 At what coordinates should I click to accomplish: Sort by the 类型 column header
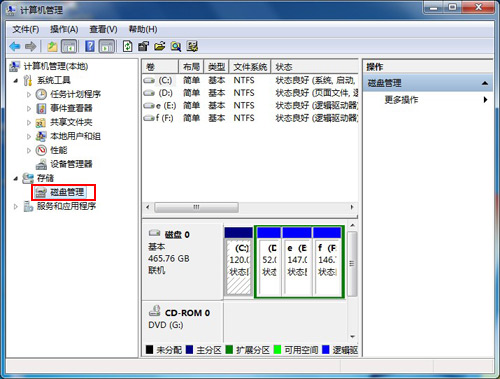pyautogui.click(x=217, y=67)
